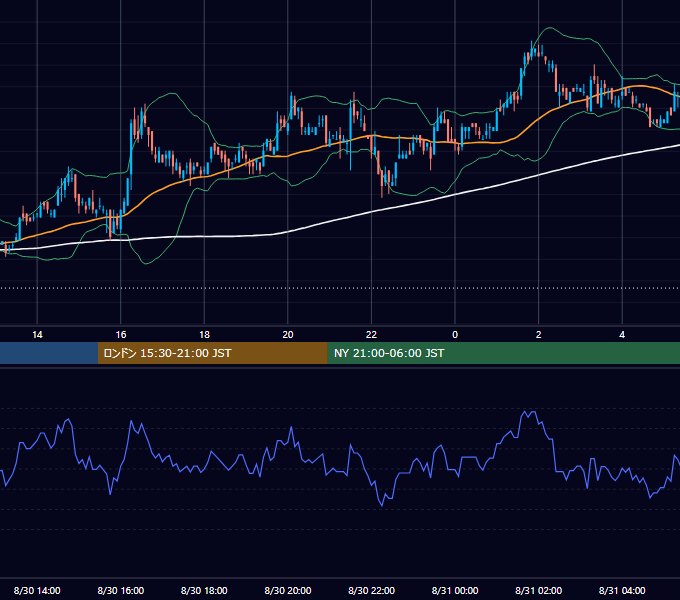Click the 14 hour axis label

pos(37,335)
